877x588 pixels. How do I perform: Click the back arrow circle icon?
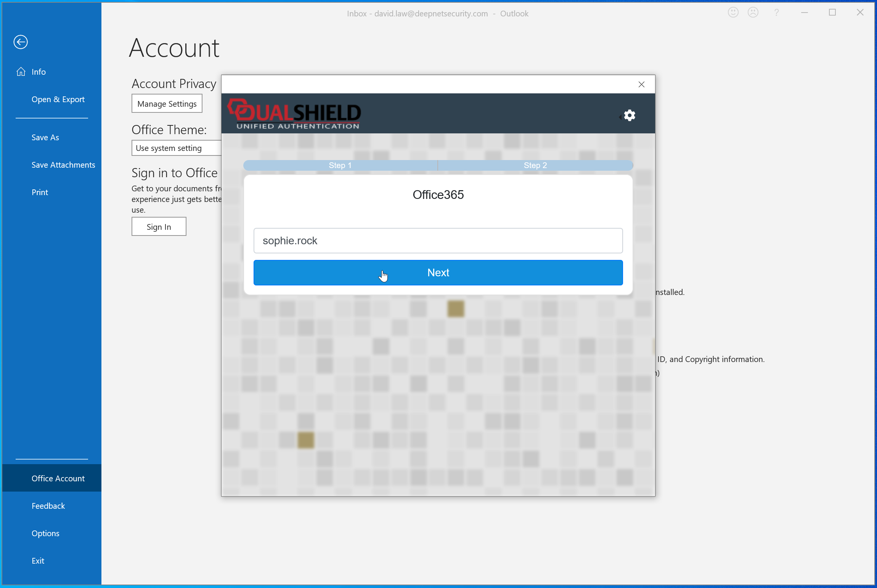click(21, 42)
